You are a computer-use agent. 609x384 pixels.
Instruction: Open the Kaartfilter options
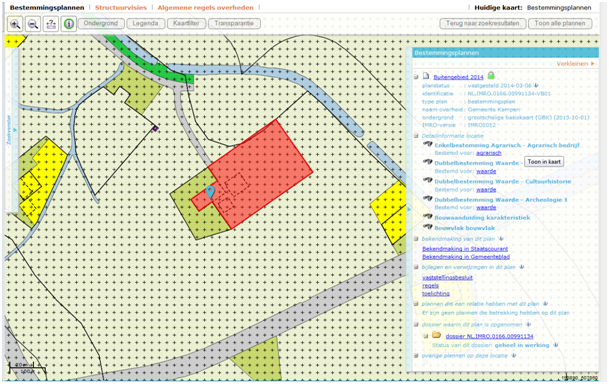pyautogui.click(x=186, y=23)
